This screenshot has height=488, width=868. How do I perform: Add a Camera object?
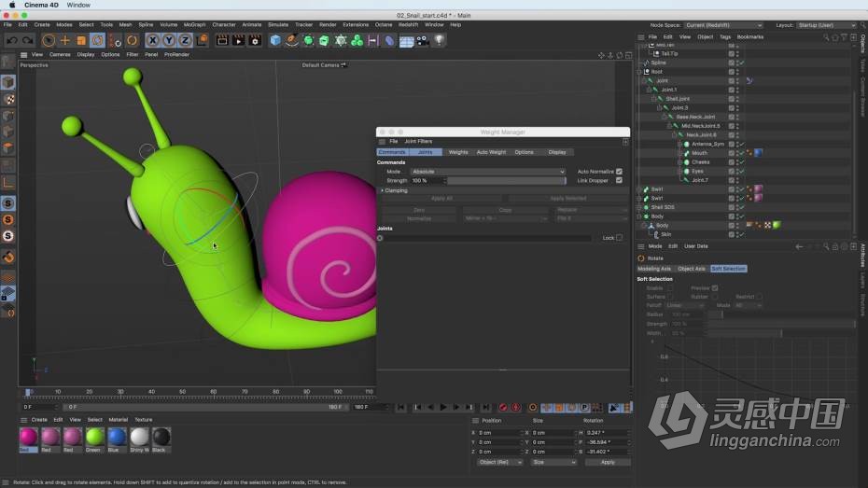[x=423, y=40]
